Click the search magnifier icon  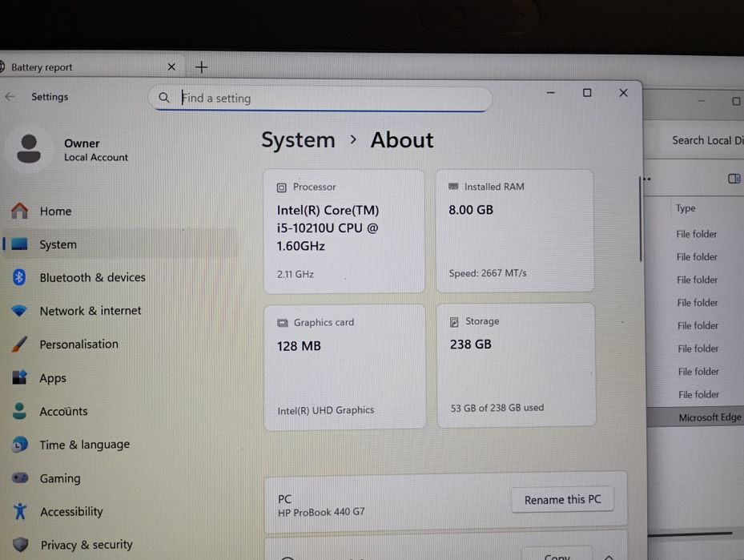click(164, 98)
